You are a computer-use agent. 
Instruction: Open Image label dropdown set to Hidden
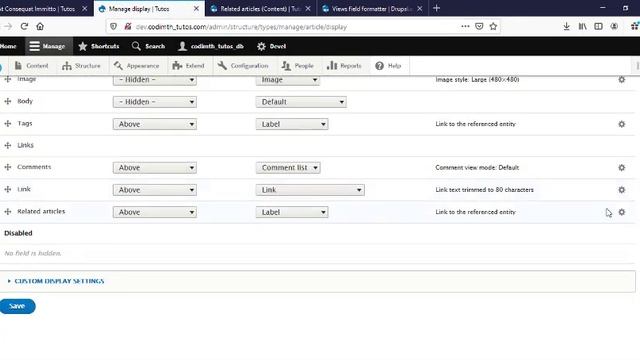(155, 80)
